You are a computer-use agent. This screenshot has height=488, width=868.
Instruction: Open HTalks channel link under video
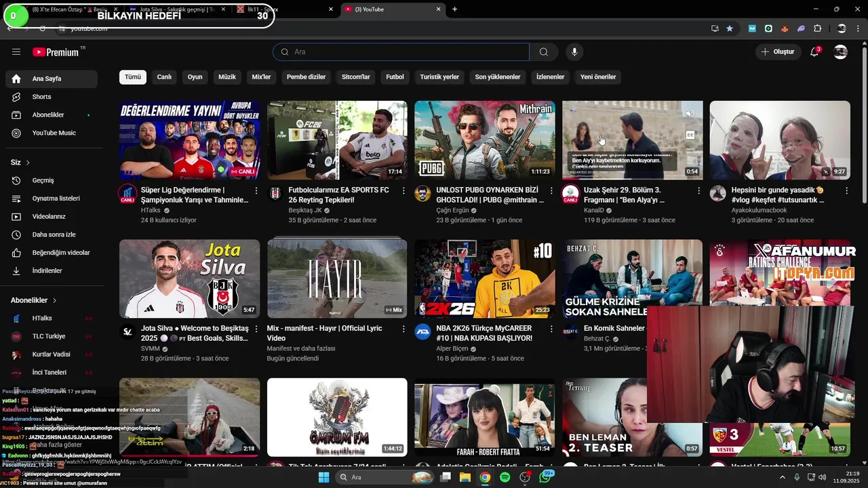click(151, 210)
